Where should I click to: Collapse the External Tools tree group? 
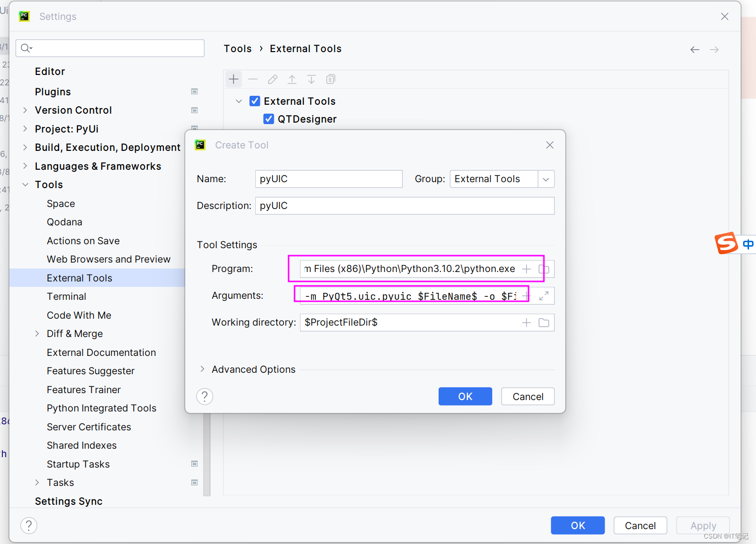239,101
